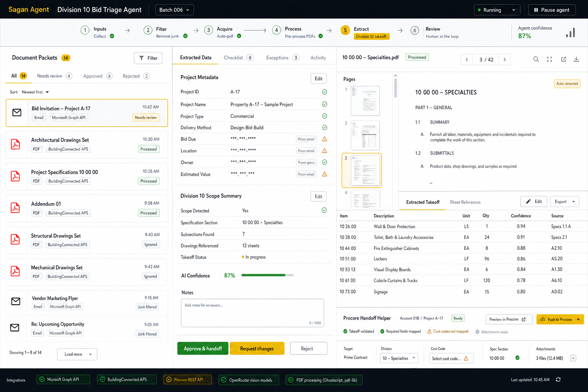
Task: Click the Vendor Marketing Flyer envelope icon
Action: (16, 302)
